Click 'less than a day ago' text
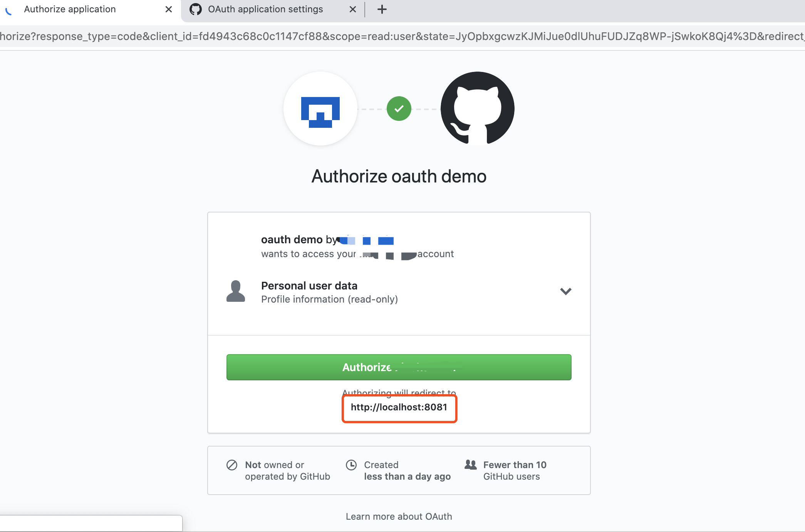 [408, 477]
